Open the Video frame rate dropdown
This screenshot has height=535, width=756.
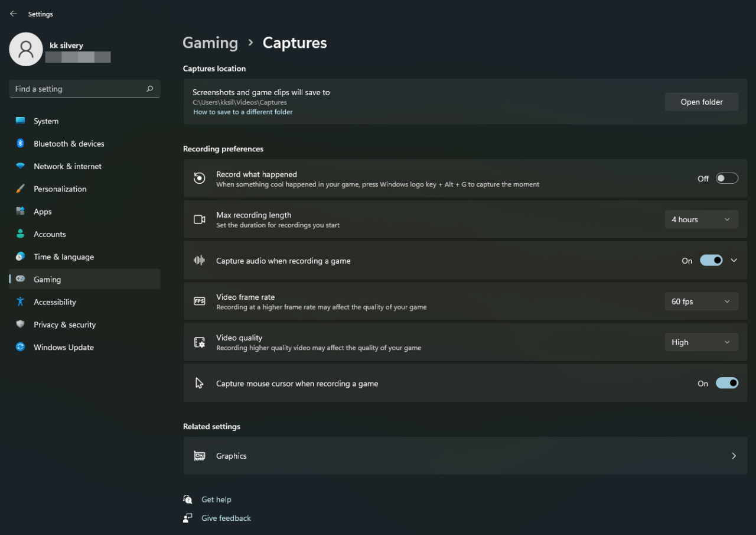701,301
